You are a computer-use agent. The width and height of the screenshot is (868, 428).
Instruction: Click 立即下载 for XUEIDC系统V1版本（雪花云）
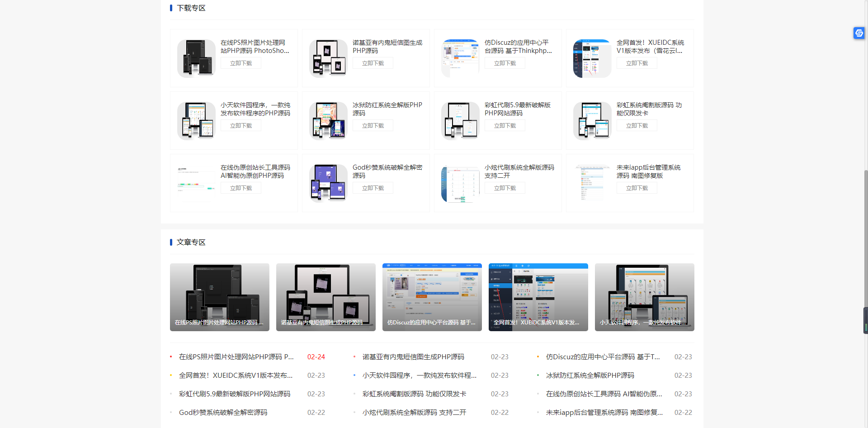coord(637,63)
